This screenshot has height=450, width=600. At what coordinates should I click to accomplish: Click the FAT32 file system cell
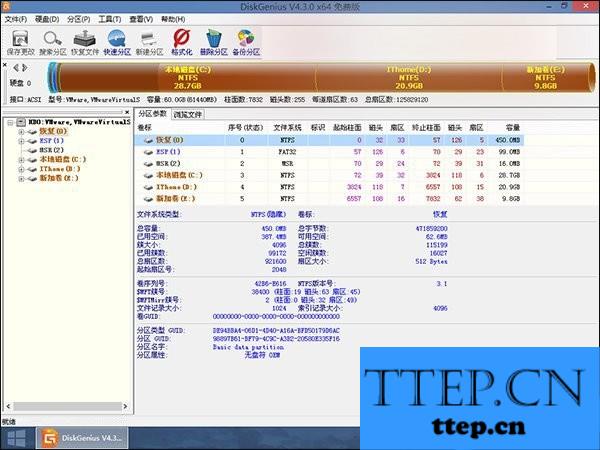(x=287, y=152)
